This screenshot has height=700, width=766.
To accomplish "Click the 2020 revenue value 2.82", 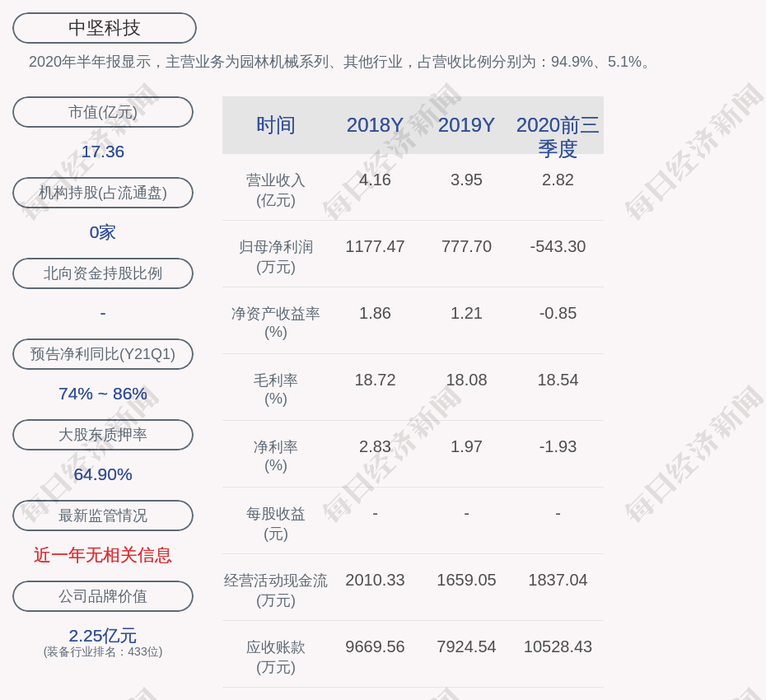I will coord(558,180).
